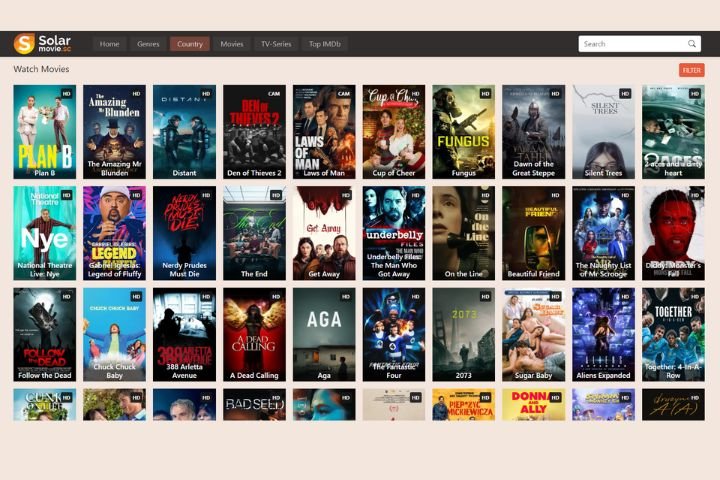Open 2 aces and a dirty heart

(673, 132)
